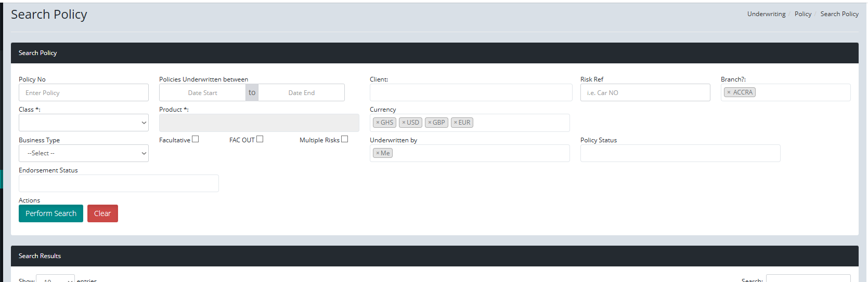
Task: Remove the EUR currency tag
Action: 456,123
